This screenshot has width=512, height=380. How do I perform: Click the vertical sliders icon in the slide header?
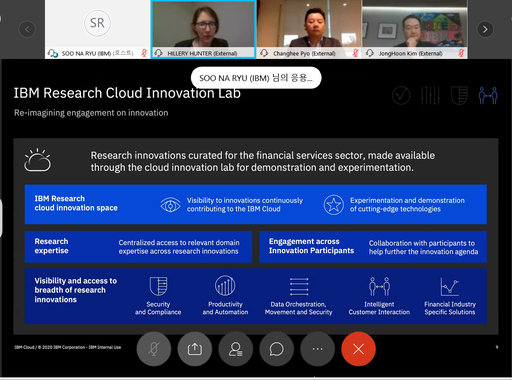click(430, 95)
